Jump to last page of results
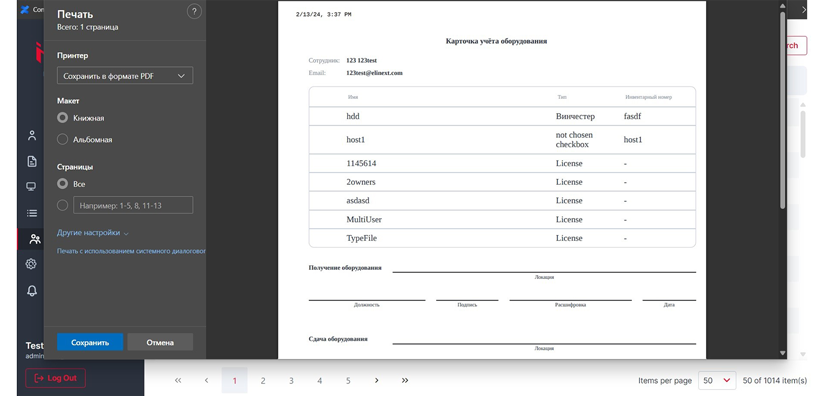Screen dimensions: 834x396 click(x=405, y=381)
